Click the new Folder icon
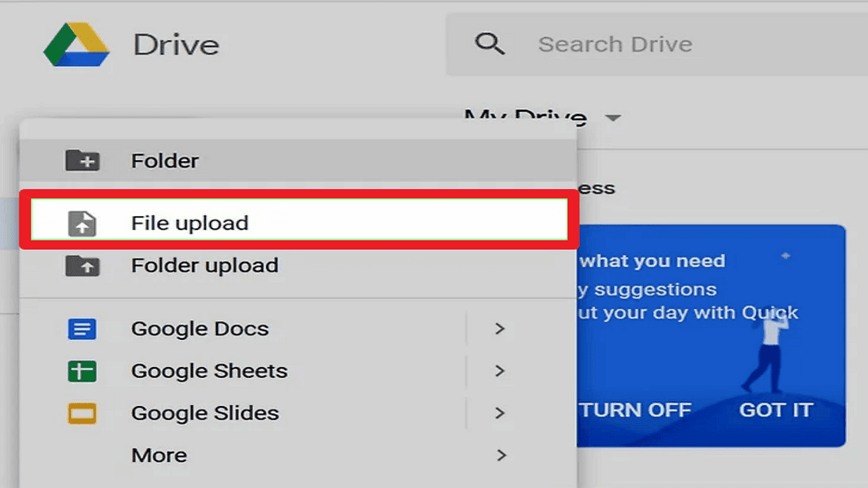 click(82, 161)
